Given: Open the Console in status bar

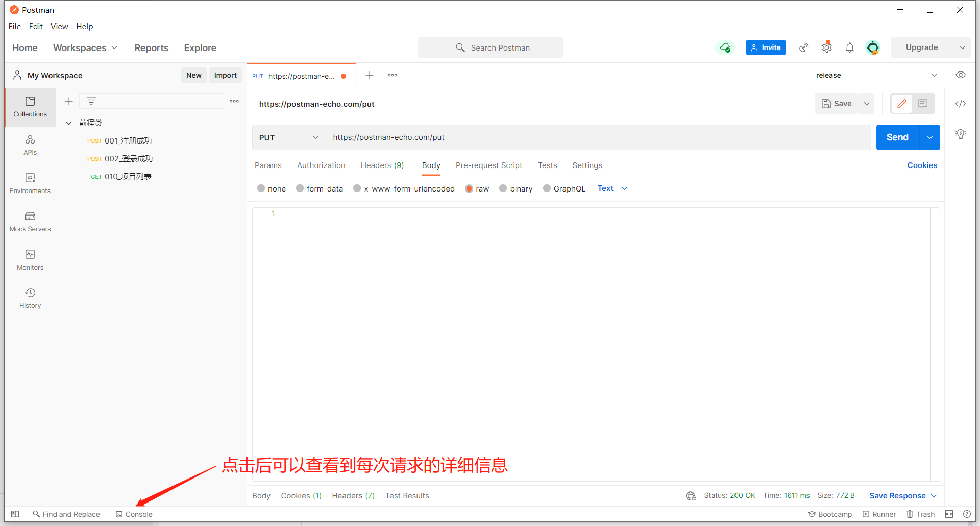Looking at the screenshot, I should (x=134, y=514).
